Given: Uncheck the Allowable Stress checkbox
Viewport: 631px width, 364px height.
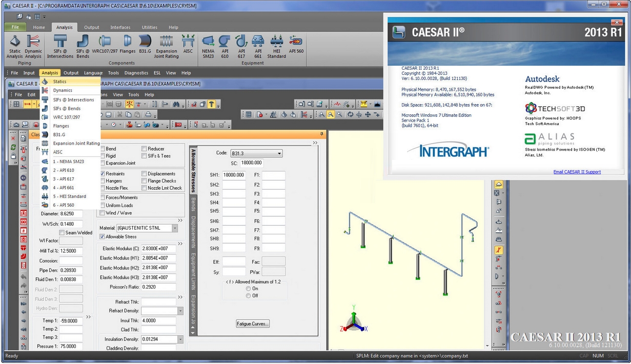Looking at the screenshot, I should point(103,237).
